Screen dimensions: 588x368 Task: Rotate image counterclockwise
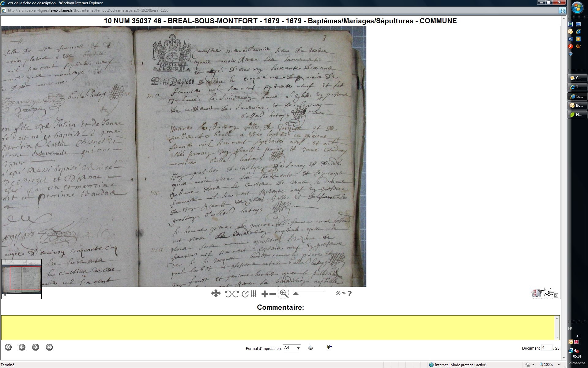pyautogui.click(x=228, y=294)
